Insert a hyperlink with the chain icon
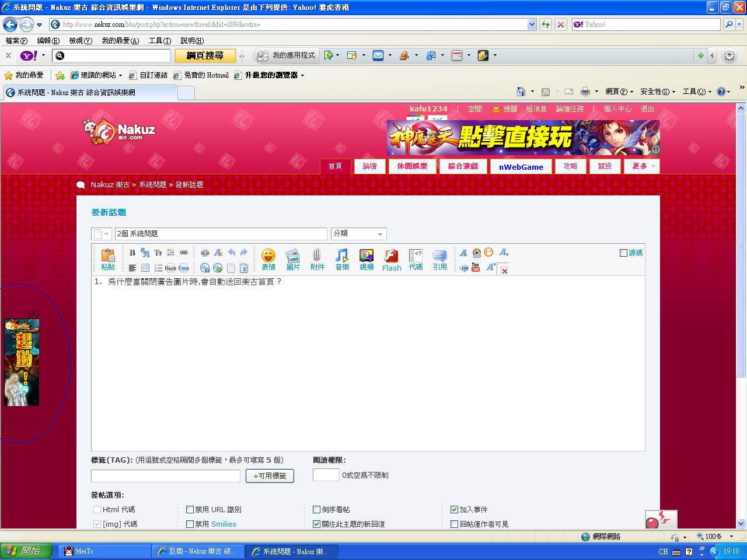This screenshot has height=560, width=747. 184,253
